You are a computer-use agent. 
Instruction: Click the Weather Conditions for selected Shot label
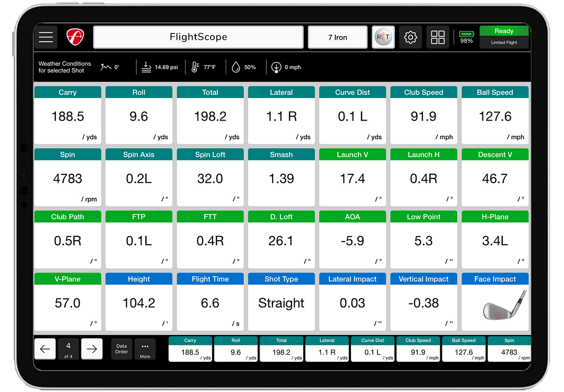tap(65, 67)
